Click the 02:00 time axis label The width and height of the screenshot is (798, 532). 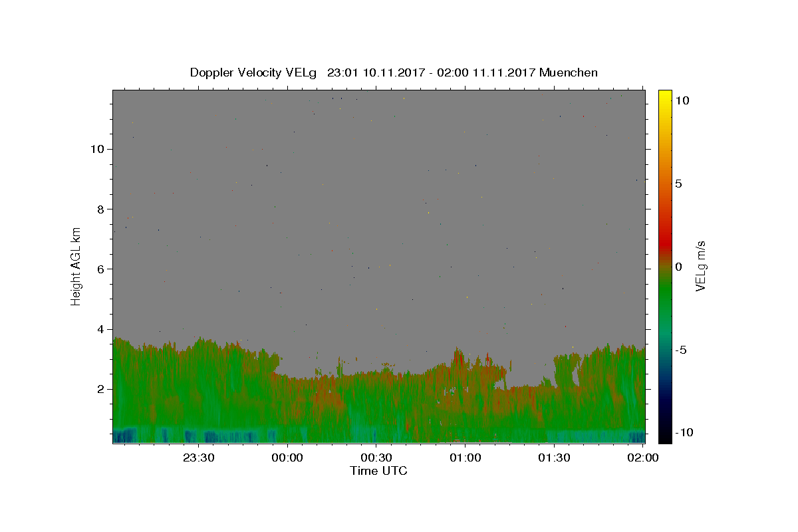pyautogui.click(x=642, y=458)
